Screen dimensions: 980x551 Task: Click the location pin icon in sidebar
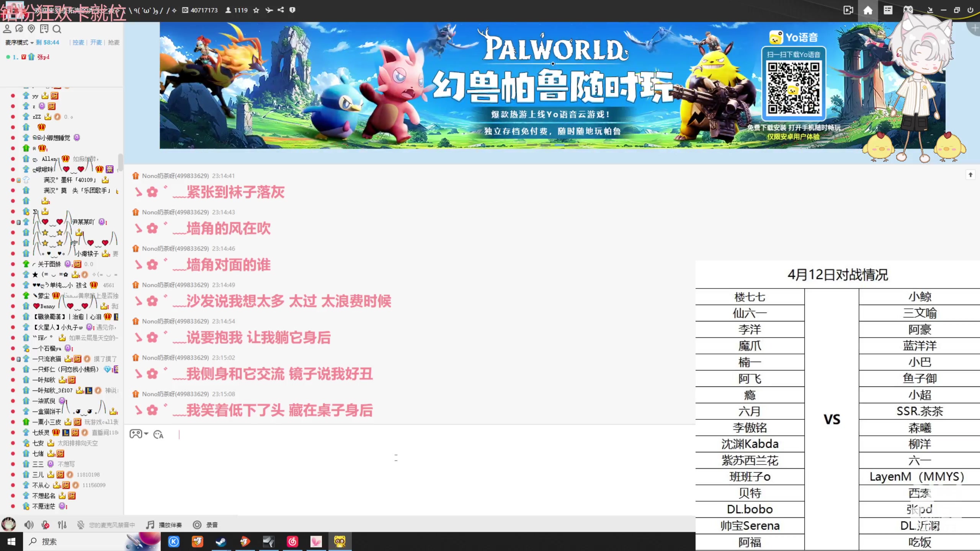point(31,29)
